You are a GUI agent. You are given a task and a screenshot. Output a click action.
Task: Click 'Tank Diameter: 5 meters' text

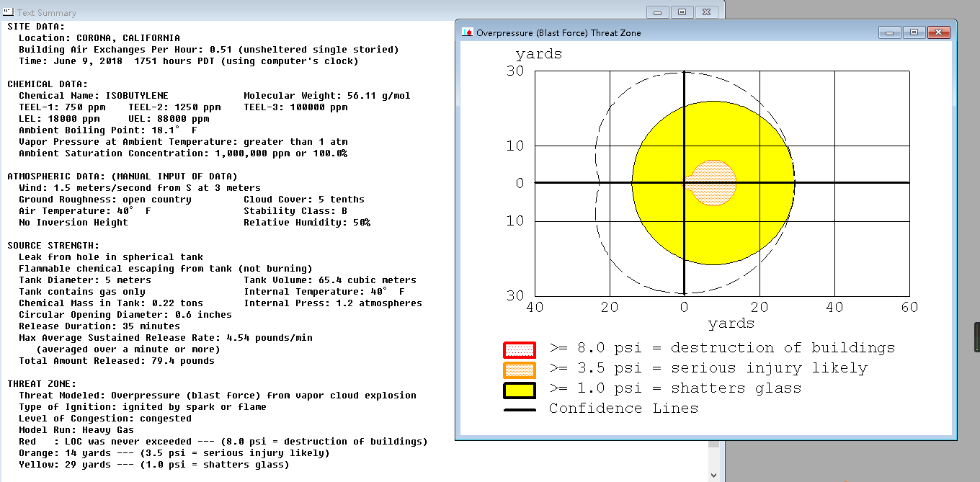pos(85,280)
